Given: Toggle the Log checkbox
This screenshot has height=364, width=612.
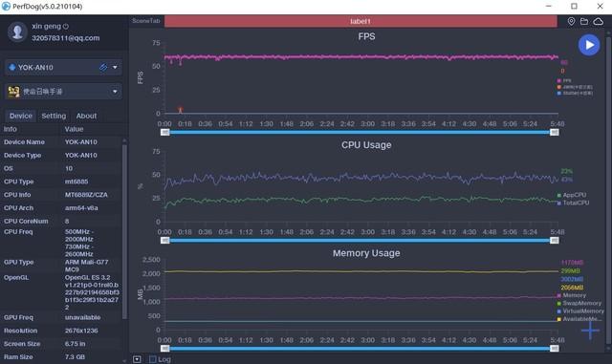Looking at the screenshot, I should pyautogui.click(x=153, y=359).
